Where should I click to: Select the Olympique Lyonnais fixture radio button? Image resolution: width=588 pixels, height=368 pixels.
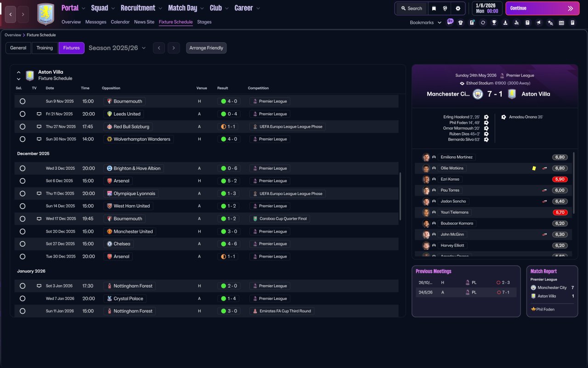(23, 194)
